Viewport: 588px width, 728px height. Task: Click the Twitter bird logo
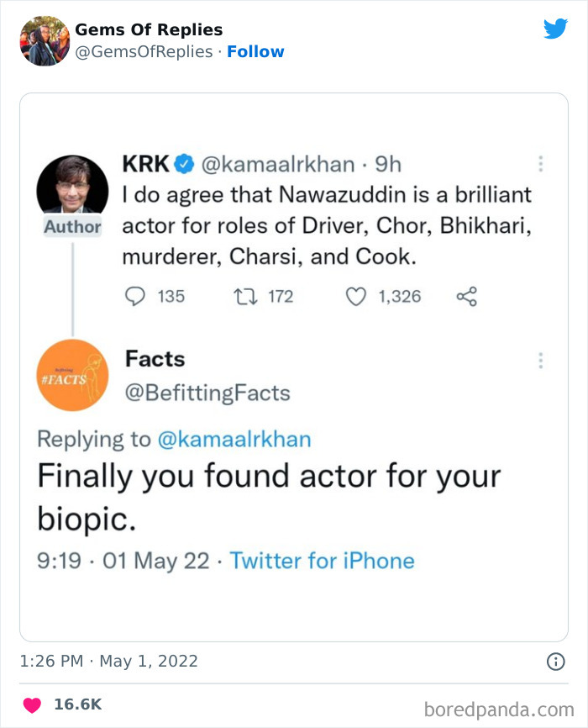(556, 28)
